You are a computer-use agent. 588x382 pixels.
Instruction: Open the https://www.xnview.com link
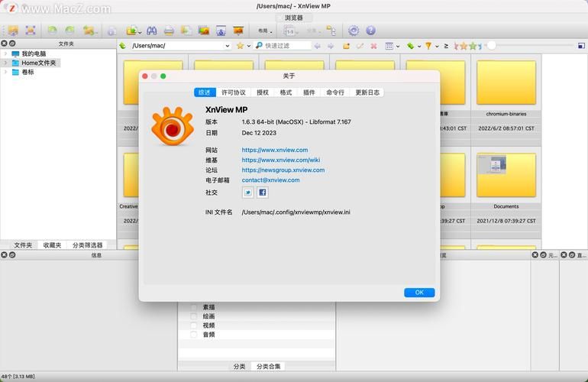coord(275,150)
